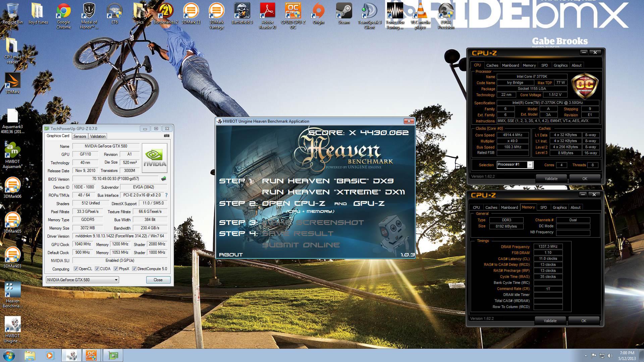Open the 3DMark desktop shortcut
Screen dimensions: 644x362
13,83
